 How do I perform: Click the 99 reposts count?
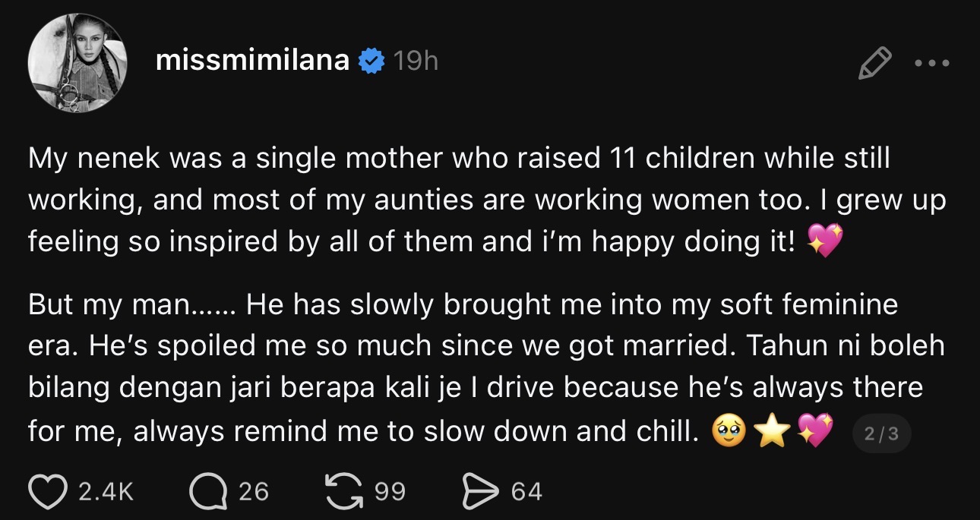click(390, 492)
